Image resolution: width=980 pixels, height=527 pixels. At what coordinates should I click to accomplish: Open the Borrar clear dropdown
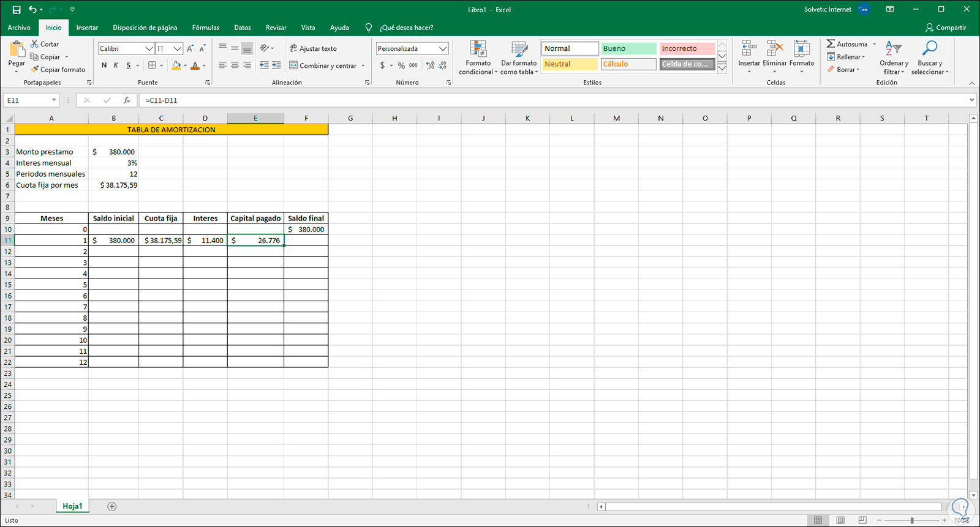tap(844, 70)
